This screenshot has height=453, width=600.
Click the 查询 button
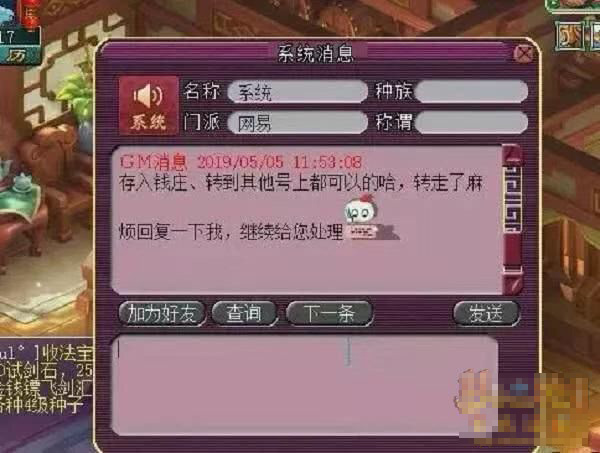(x=244, y=314)
